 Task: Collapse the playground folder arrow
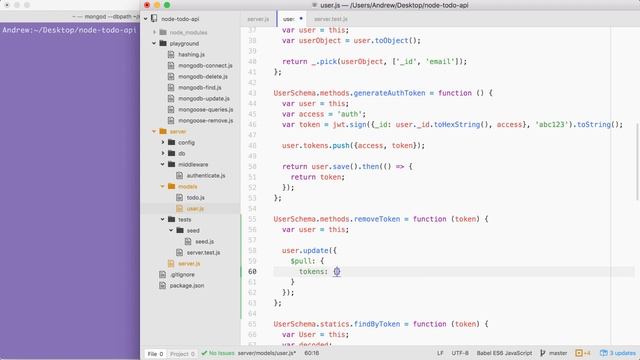click(x=154, y=43)
